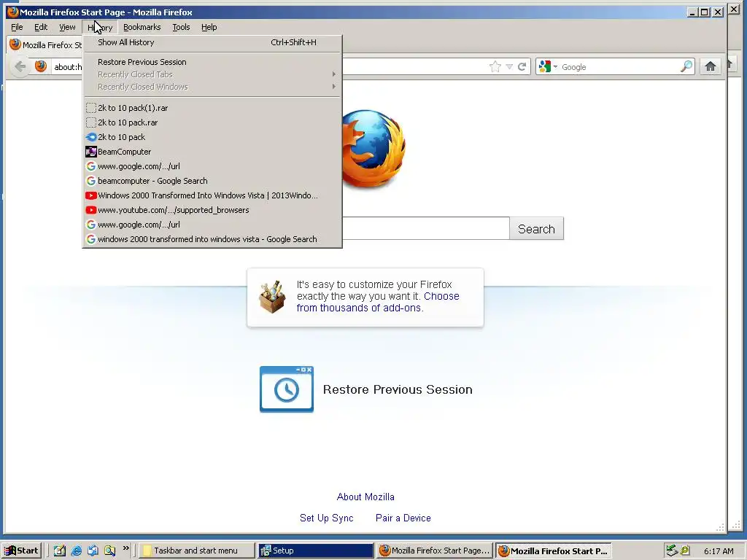Click the BeamComputer favicon in history list
This screenshot has height=560, width=747.
click(x=90, y=152)
